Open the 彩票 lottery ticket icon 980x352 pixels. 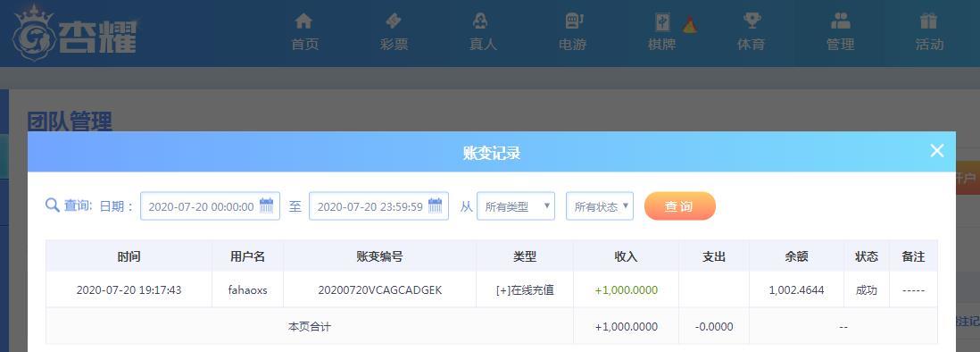[393, 21]
